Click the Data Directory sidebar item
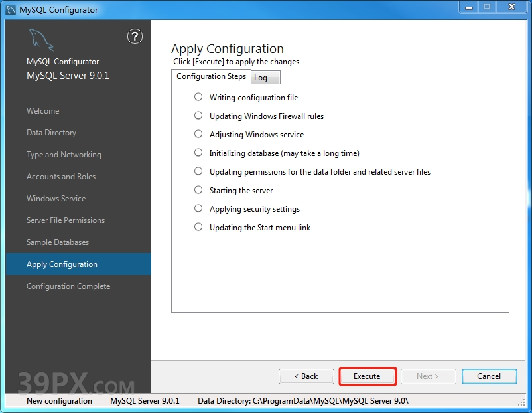The image size is (532, 413). (51, 133)
